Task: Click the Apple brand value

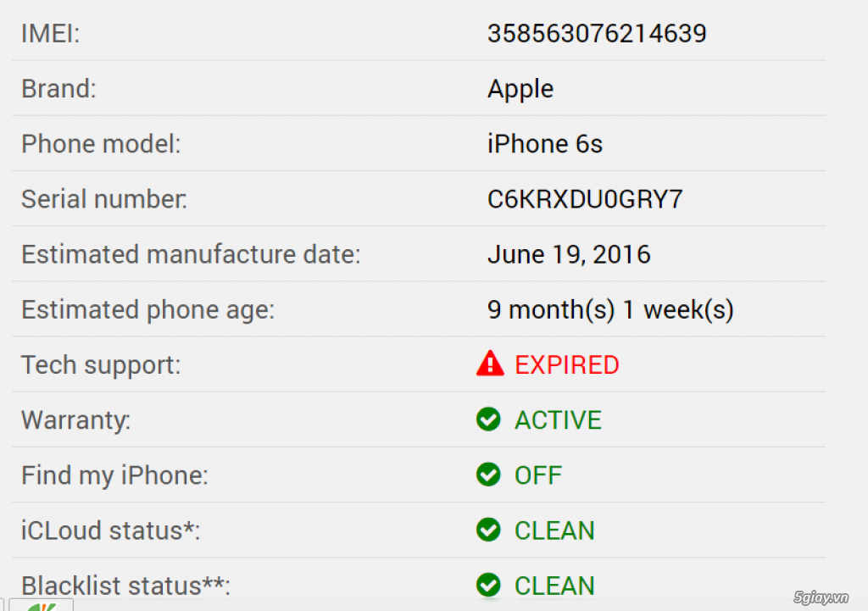Action: click(520, 89)
